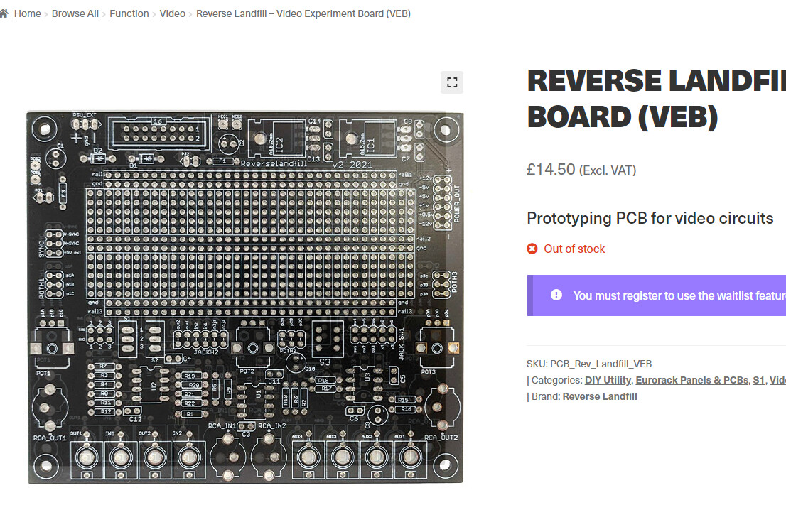Visit the Reverse Landfill brand page

point(600,397)
